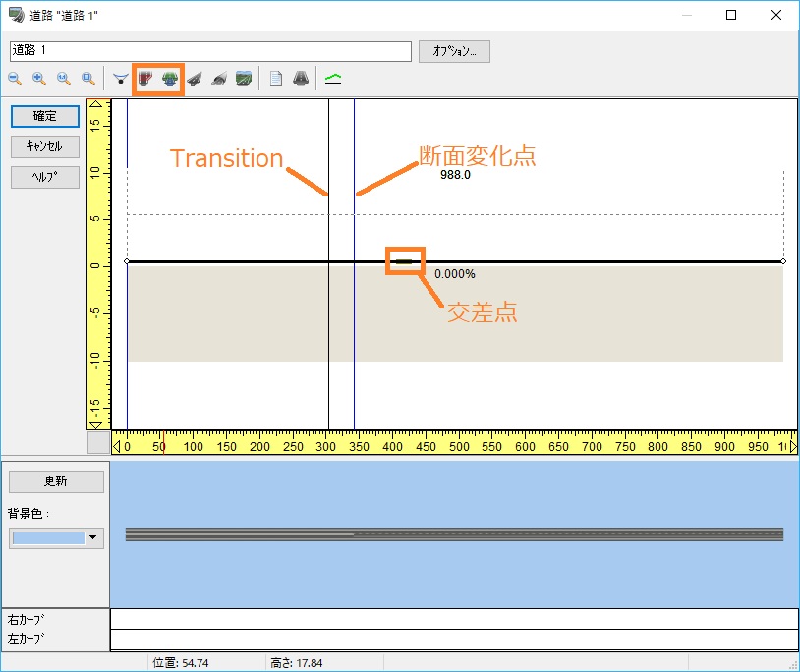Select the zoom-to-area magnifier icon
The image size is (800, 672).
point(88,79)
